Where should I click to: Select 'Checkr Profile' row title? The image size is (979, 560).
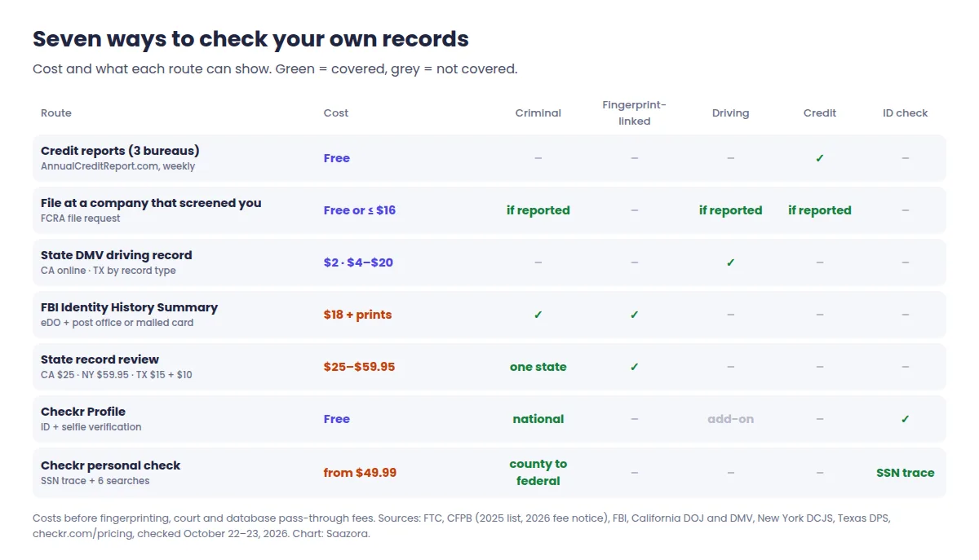83,412
